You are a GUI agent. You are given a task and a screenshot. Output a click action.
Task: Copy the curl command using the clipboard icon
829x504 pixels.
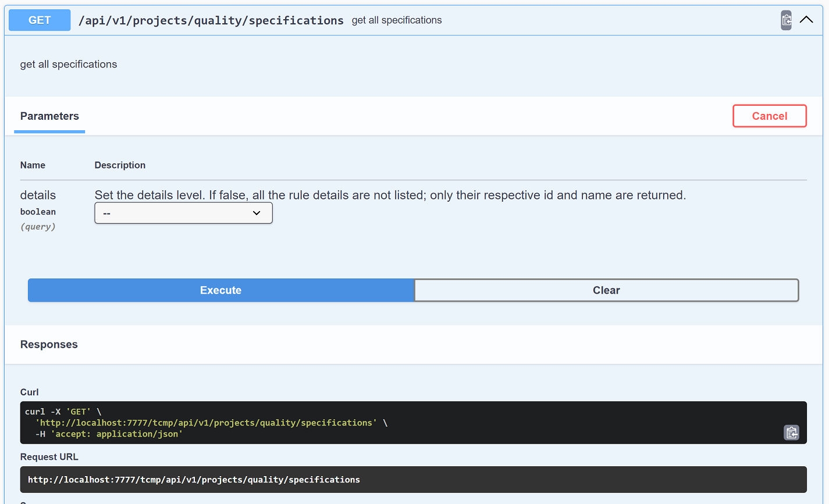coord(791,432)
